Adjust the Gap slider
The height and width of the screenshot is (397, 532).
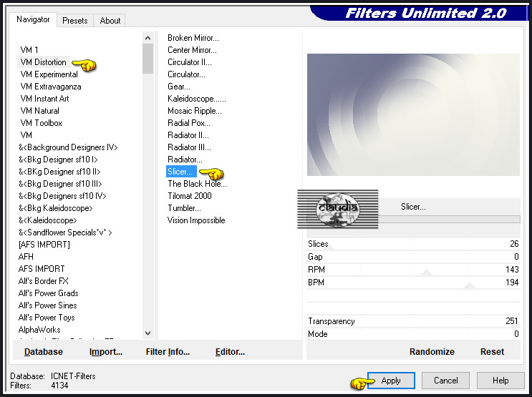[413, 257]
